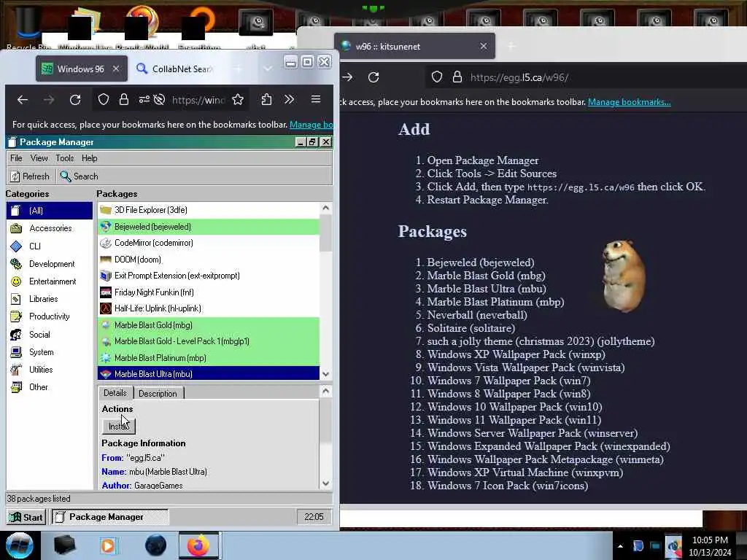Show hidden system tray icons arrow
Screen dimensions: 747x560
620,546
